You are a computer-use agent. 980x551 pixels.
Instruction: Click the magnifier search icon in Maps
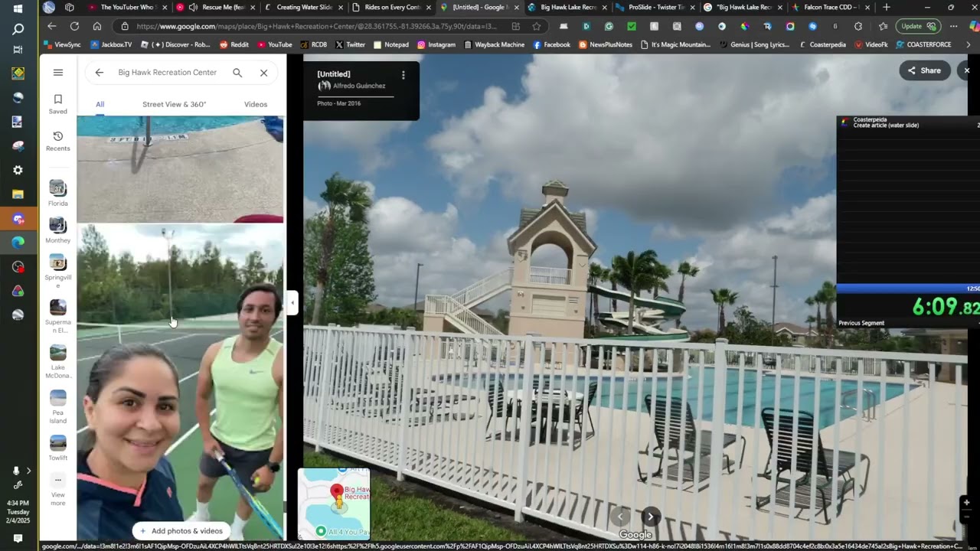[237, 73]
